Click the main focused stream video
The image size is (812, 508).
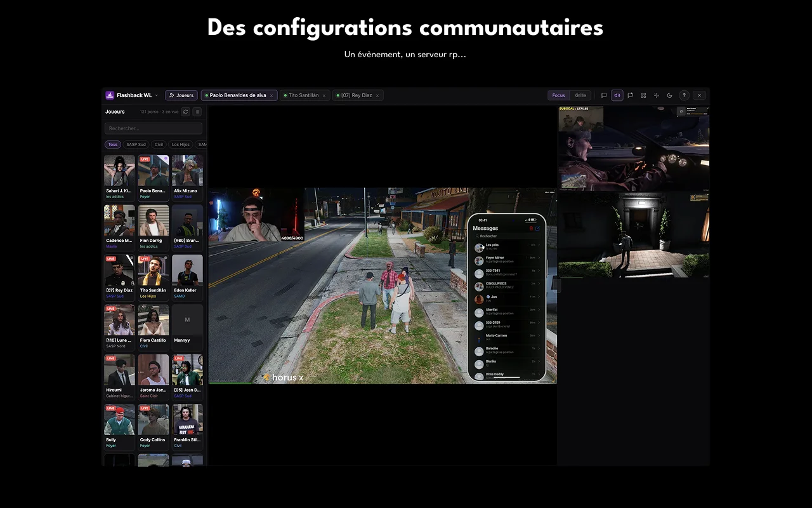(383, 286)
